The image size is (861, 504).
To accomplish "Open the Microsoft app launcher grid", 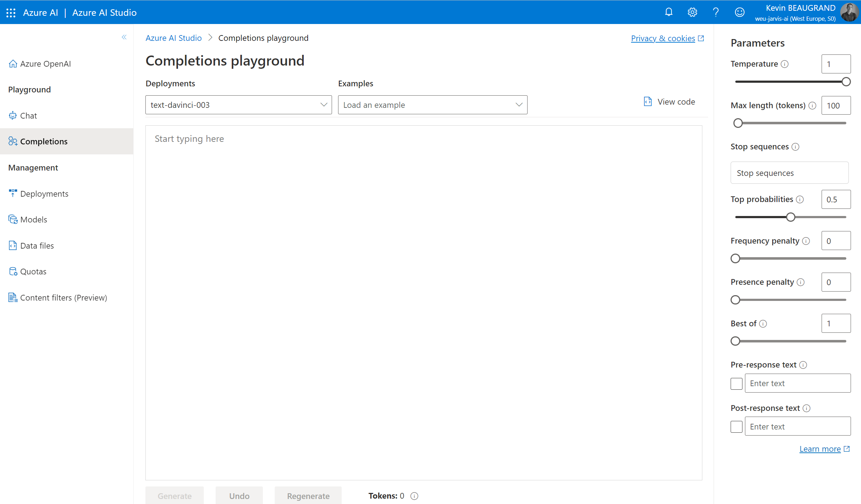I will (x=10, y=12).
